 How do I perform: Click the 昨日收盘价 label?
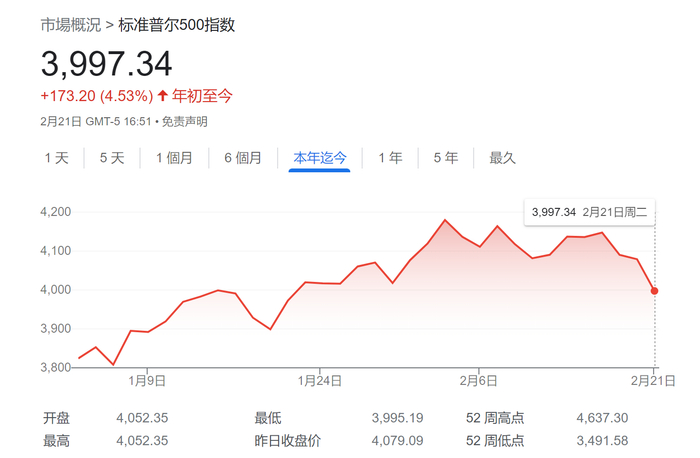(288, 441)
